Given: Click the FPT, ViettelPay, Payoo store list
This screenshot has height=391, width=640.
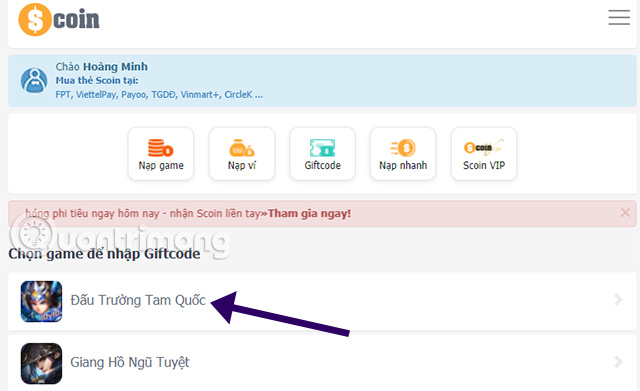Looking at the screenshot, I should tap(159, 95).
